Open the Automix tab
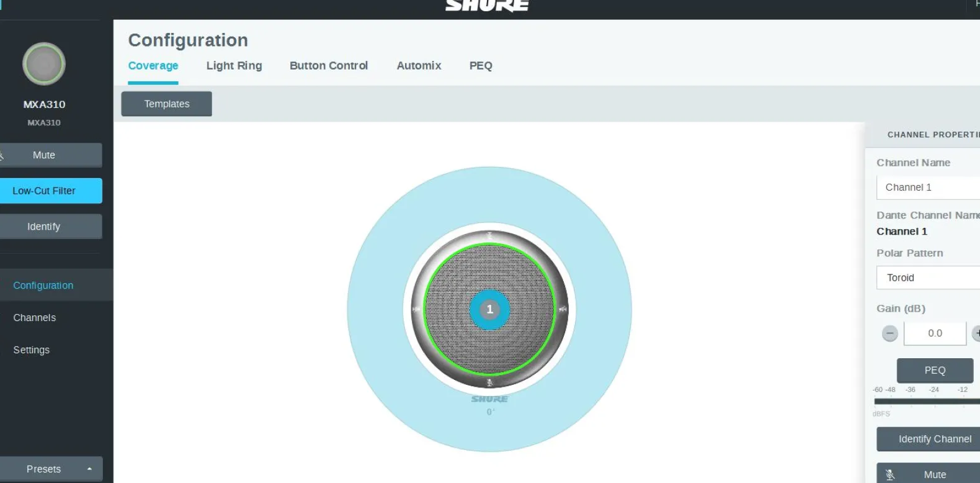980x483 pixels. point(419,66)
